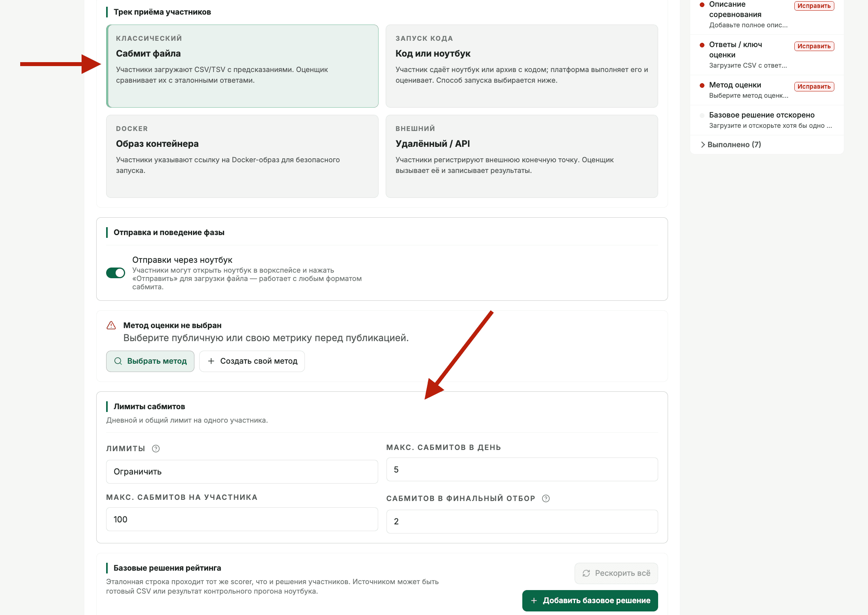Click the Базовое решение отскорено checklist item
The height and width of the screenshot is (615, 868).
pyautogui.click(x=767, y=120)
